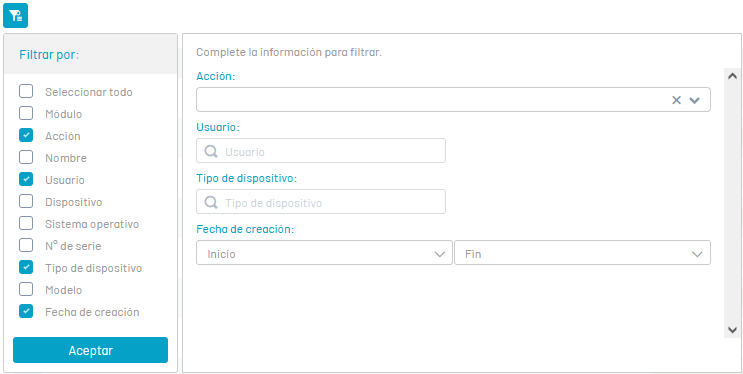Image resolution: width=743 pixels, height=374 pixels.
Task: Uncheck the Fecha de creación checkbox
Action: [x=26, y=311]
